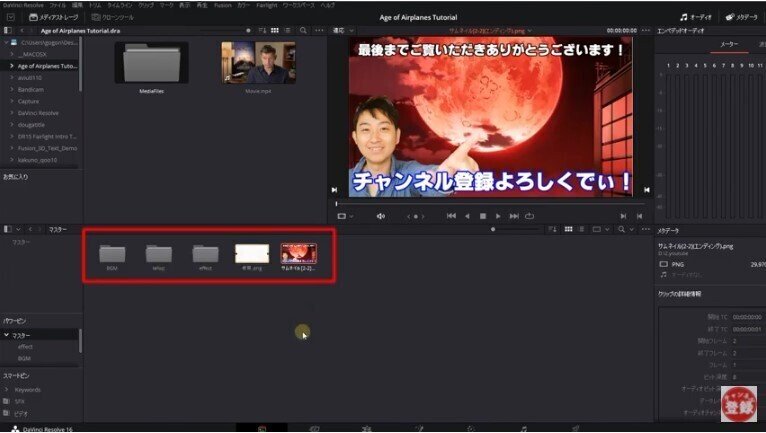766x433 pixels.
Task: Toggle the オーディオ panel button
Action: (x=696, y=17)
